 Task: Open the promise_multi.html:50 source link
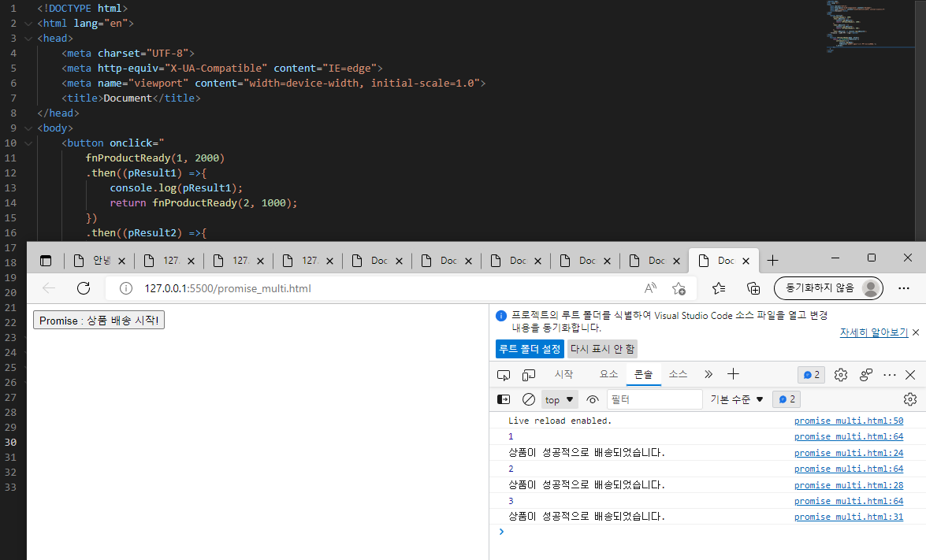pyautogui.click(x=849, y=421)
